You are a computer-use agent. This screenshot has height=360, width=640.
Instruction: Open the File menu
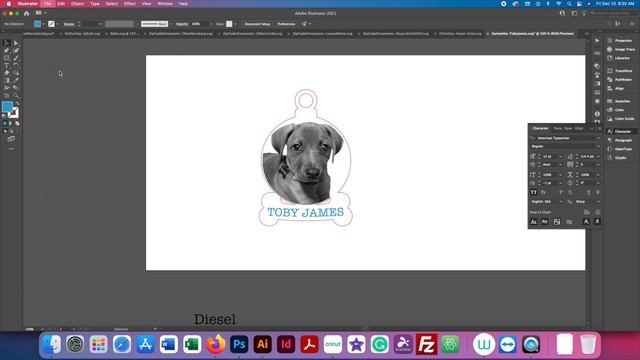[x=47, y=4]
